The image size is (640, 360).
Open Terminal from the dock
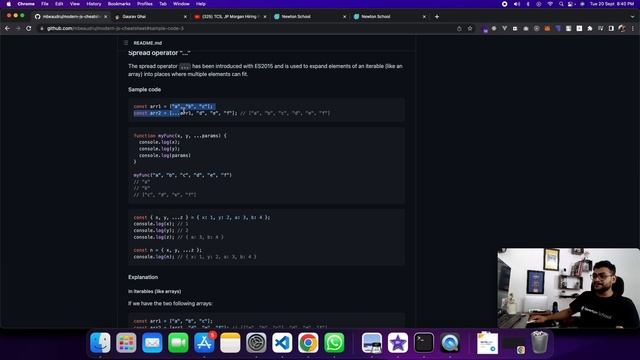pos(424,342)
